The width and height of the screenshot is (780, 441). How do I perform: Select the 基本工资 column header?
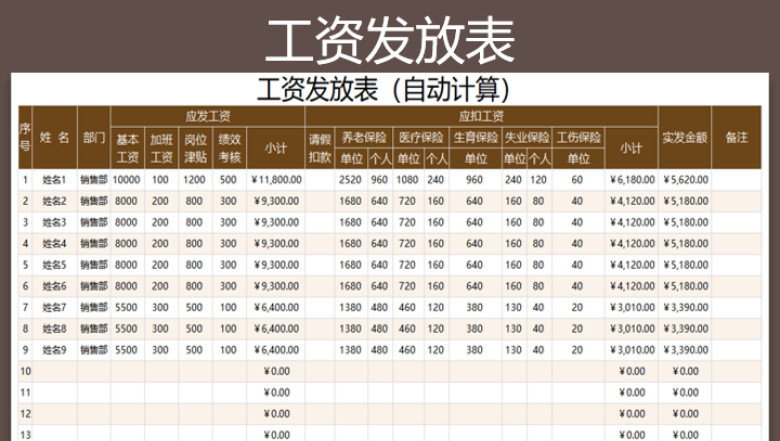pos(128,148)
